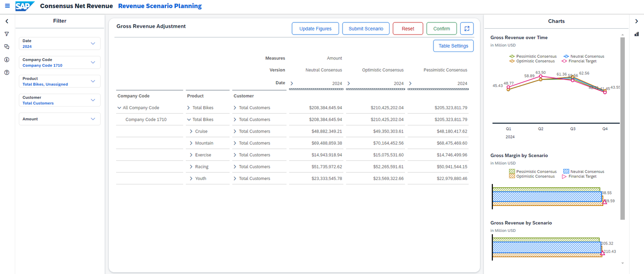Open the comments icon in left sidebar
644x274 pixels.
point(7,47)
